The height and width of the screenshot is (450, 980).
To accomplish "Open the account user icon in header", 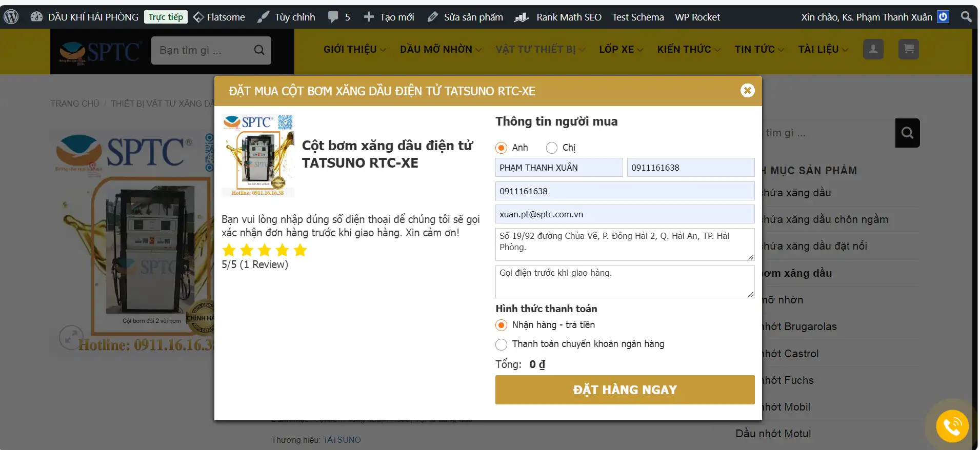I will (873, 49).
